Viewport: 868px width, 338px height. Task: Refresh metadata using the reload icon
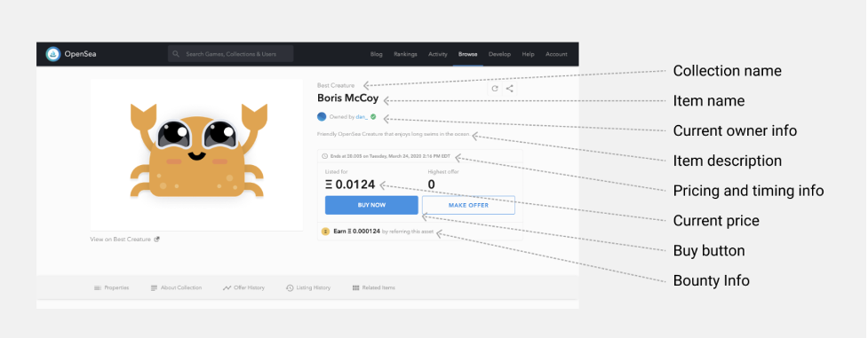494,89
